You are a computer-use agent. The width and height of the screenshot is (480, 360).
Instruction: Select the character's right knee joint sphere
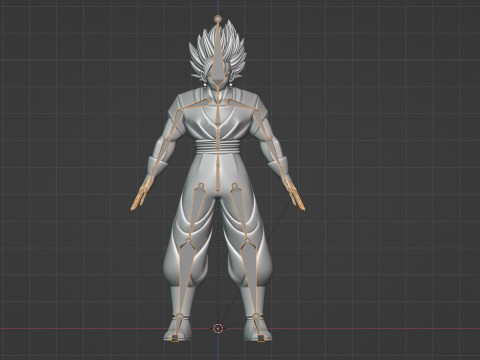tap(188, 240)
